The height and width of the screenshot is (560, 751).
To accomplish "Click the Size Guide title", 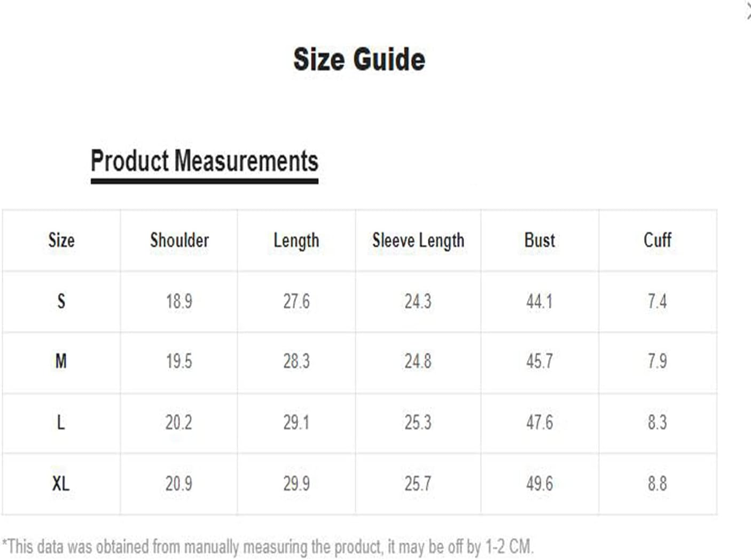I will pos(359,59).
